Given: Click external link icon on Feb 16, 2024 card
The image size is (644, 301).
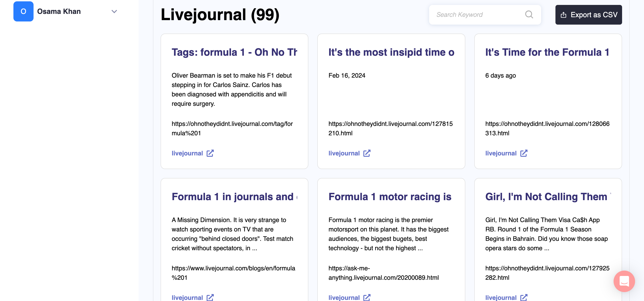Looking at the screenshot, I should (367, 153).
